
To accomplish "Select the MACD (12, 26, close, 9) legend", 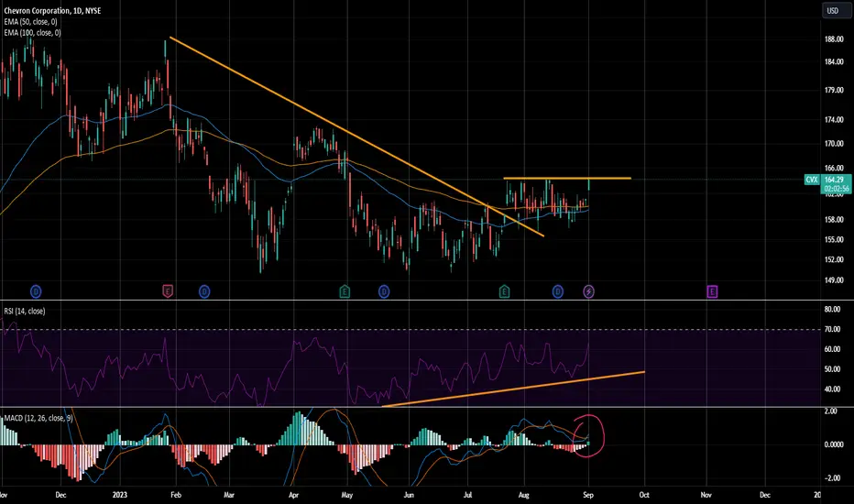I will pyautogui.click(x=38, y=418).
